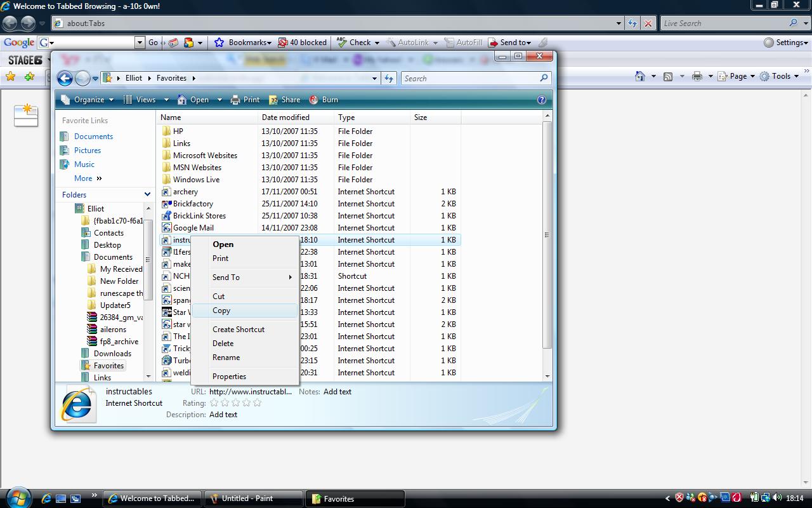Open Pictures in Favorite Links

[x=88, y=150]
